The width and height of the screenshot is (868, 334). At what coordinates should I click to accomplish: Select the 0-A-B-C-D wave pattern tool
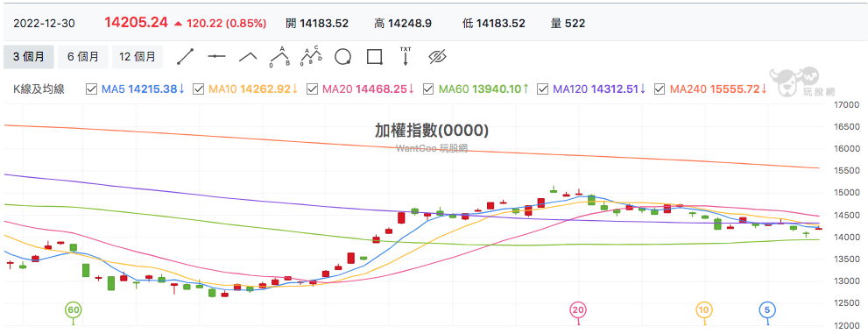tap(311, 56)
